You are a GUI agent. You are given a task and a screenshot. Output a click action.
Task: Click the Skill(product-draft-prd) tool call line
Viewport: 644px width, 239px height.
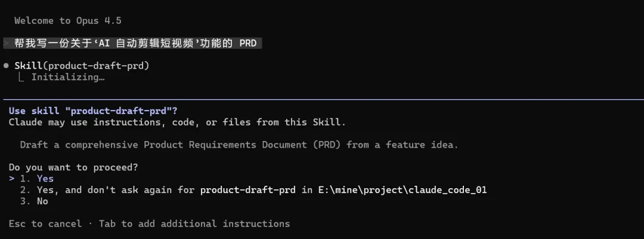coord(82,65)
